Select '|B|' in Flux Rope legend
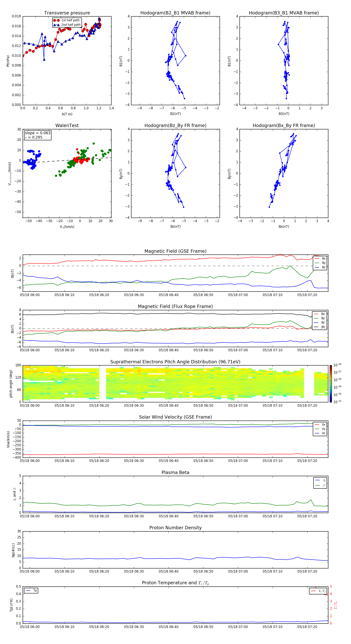Viewport: 351px width, 644px height. tap(320, 327)
